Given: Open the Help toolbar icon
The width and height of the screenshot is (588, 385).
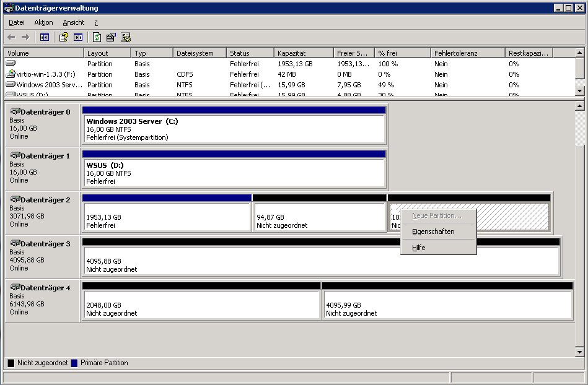Looking at the screenshot, I should pos(63,37).
